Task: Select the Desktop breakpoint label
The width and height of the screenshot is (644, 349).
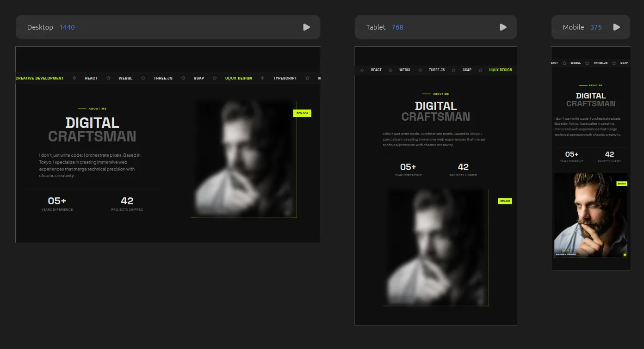Action: [x=40, y=27]
